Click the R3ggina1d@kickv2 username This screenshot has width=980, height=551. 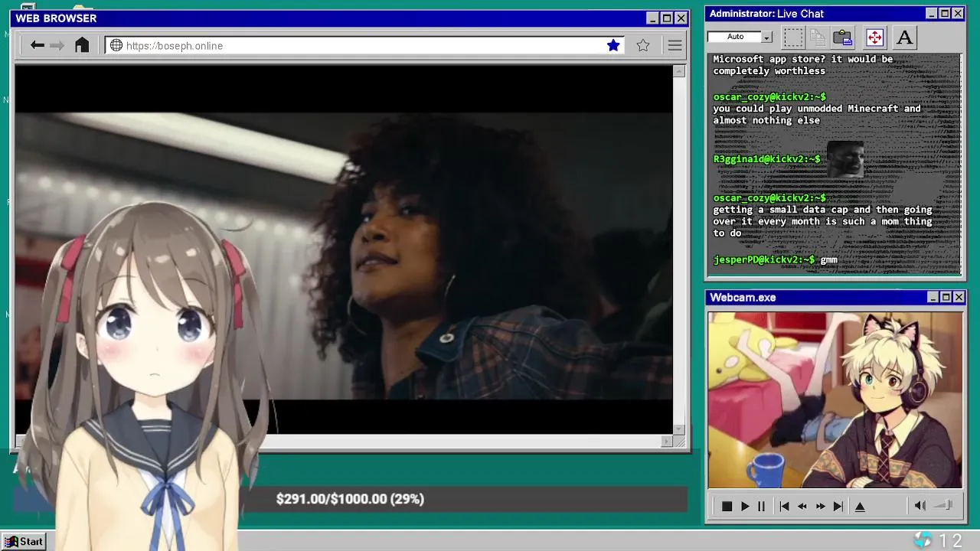766,159
